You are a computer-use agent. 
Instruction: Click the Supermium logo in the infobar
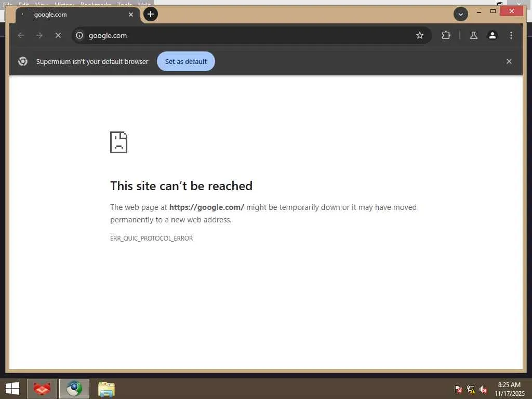(x=23, y=61)
